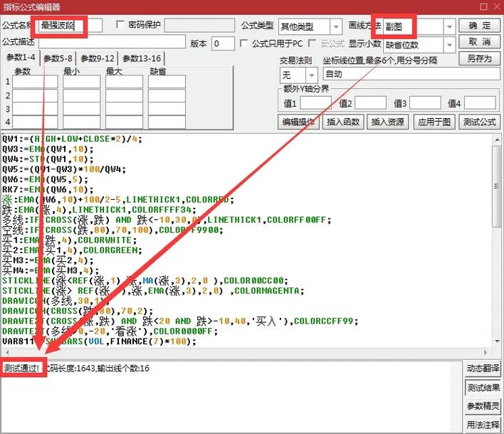Close the formula editor window
The width and height of the screenshot is (504, 434).
[x=493, y=7]
